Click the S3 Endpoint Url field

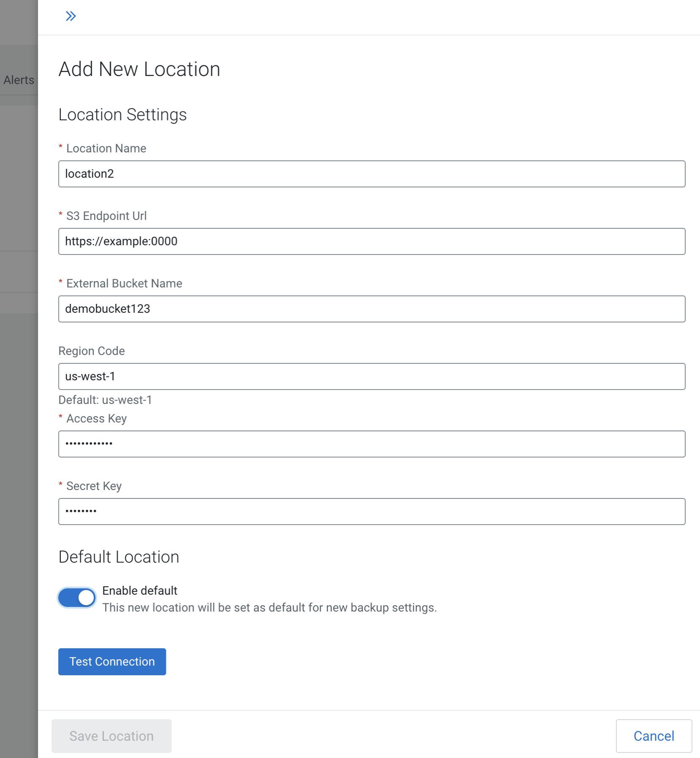(x=372, y=241)
